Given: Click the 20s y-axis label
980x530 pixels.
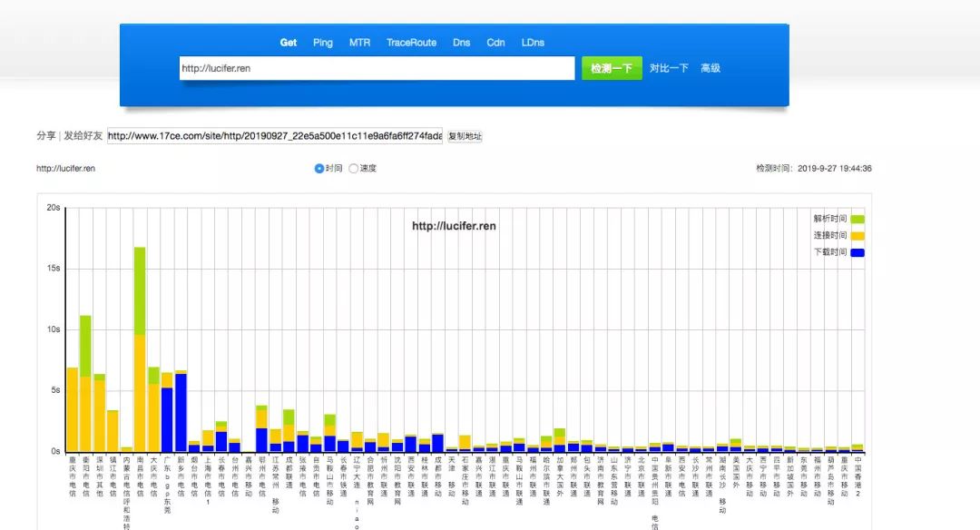Looking at the screenshot, I should pos(54,208).
